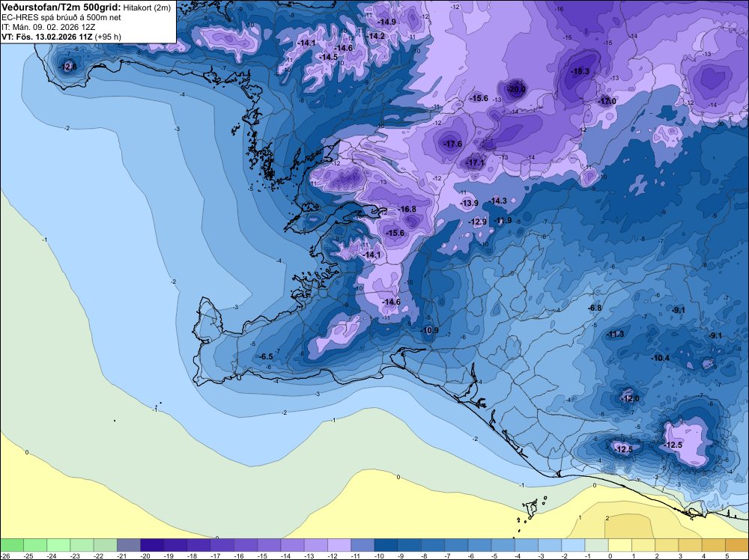The width and height of the screenshot is (749, 560).
Task: Click the -16.8 temperature label
Action: [407, 209]
